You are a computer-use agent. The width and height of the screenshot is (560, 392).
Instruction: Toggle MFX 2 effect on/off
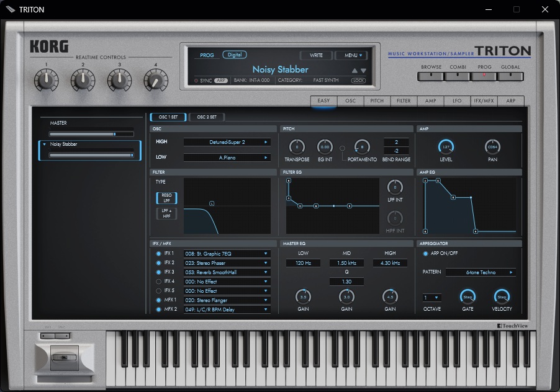pyautogui.click(x=158, y=310)
